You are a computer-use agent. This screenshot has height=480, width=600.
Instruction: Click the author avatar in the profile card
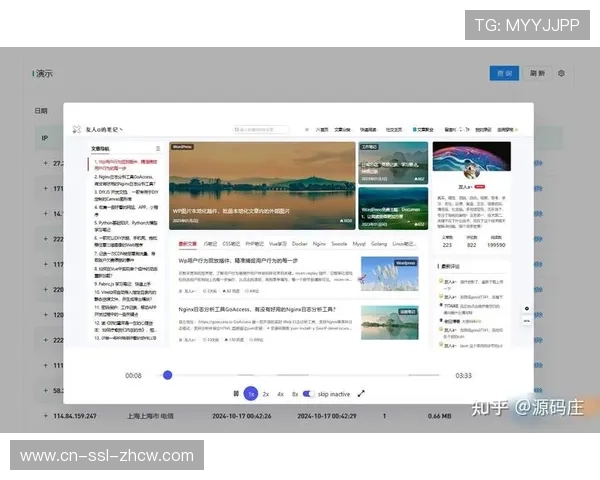pyautogui.click(x=471, y=171)
